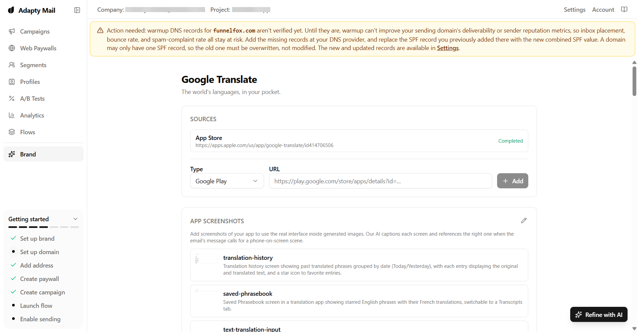The width and height of the screenshot is (644, 332).
Task: Open Account in top bar
Action: coord(603,10)
